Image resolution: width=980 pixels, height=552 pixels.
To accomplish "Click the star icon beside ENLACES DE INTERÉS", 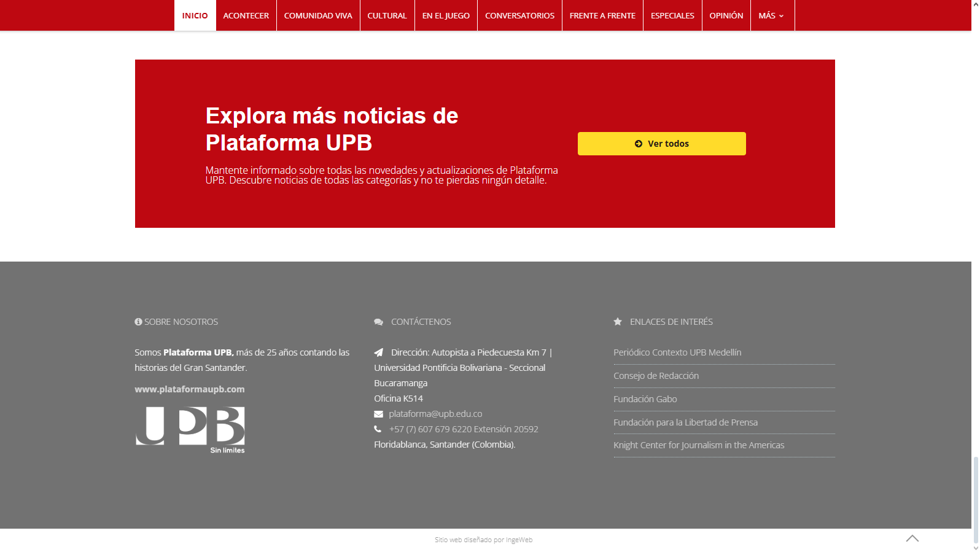I will (618, 322).
